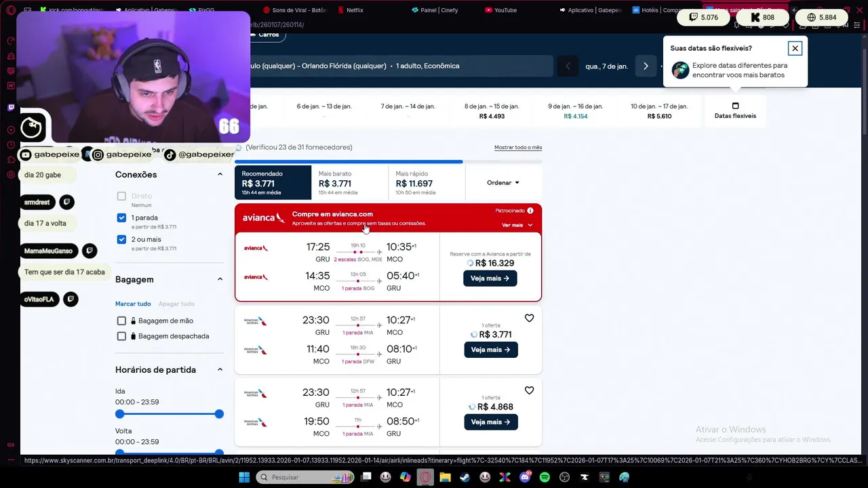This screenshot has height=488, width=868.
Task: Open the Extensions cube icon in sidebar
Action: tap(11, 159)
